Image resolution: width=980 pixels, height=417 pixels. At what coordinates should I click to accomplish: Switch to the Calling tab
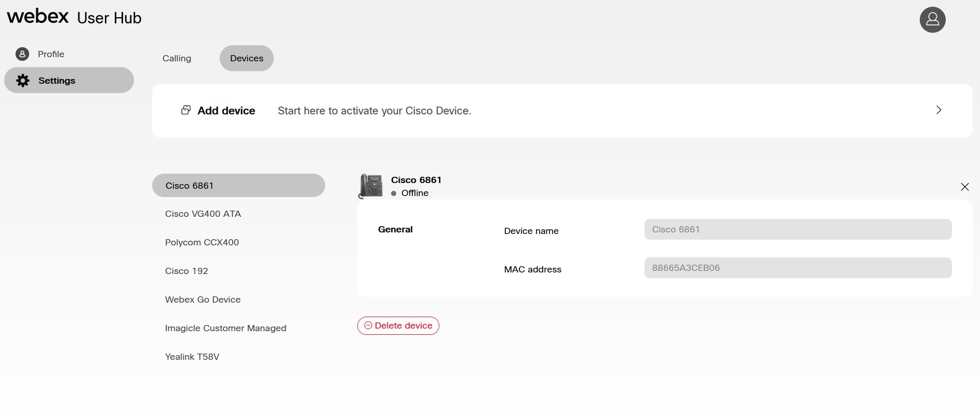click(177, 58)
